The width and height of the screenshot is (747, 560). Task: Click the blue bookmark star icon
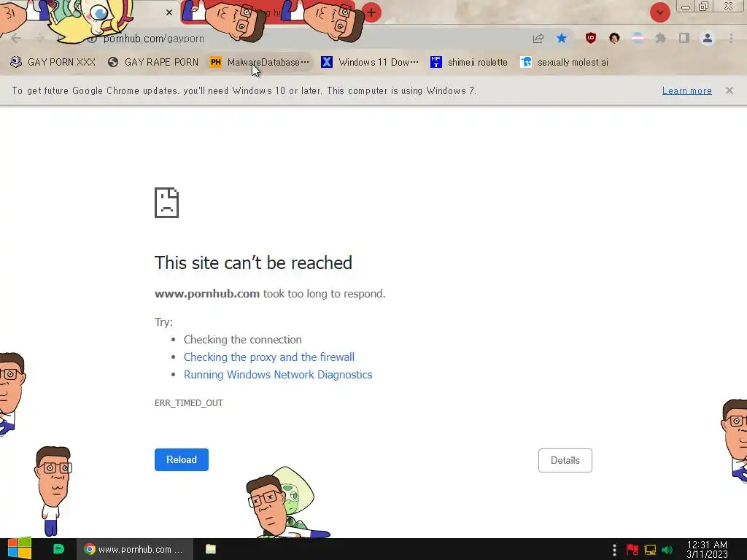click(x=562, y=38)
